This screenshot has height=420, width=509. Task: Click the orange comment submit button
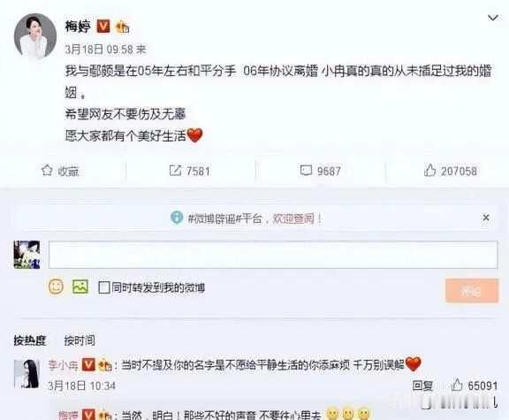pos(472,291)
